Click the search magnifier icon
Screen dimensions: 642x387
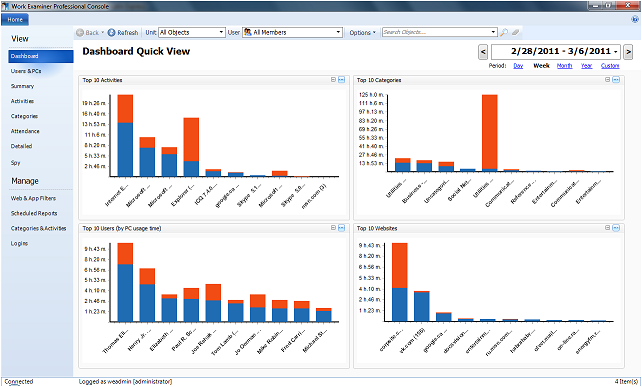click(504, 32)
